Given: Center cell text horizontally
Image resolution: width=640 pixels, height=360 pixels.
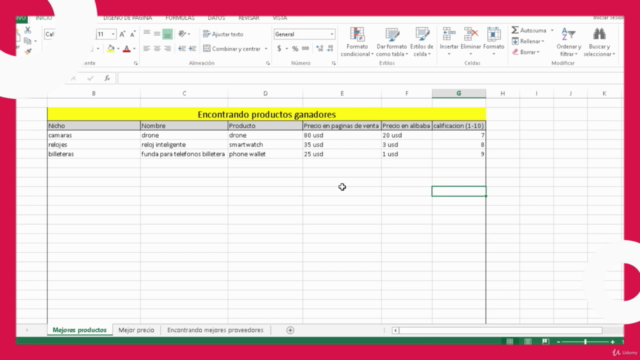Looking at the screenshot, I should [157, 49].
